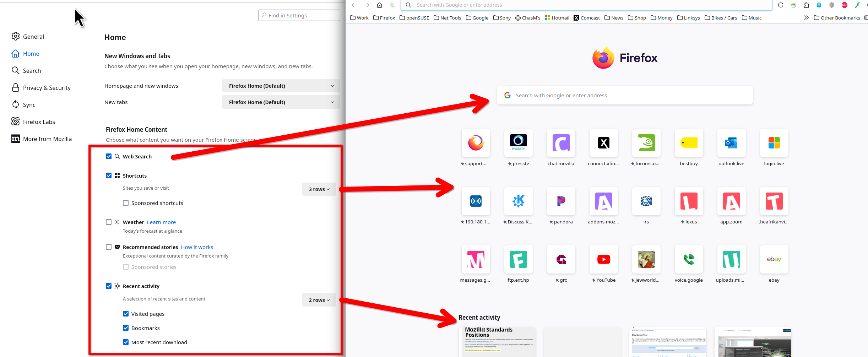This screenshot has width=868, height=357.
Task: Open the ftp.ext.hp shortcut tile
Action: [x=519, y=259]
